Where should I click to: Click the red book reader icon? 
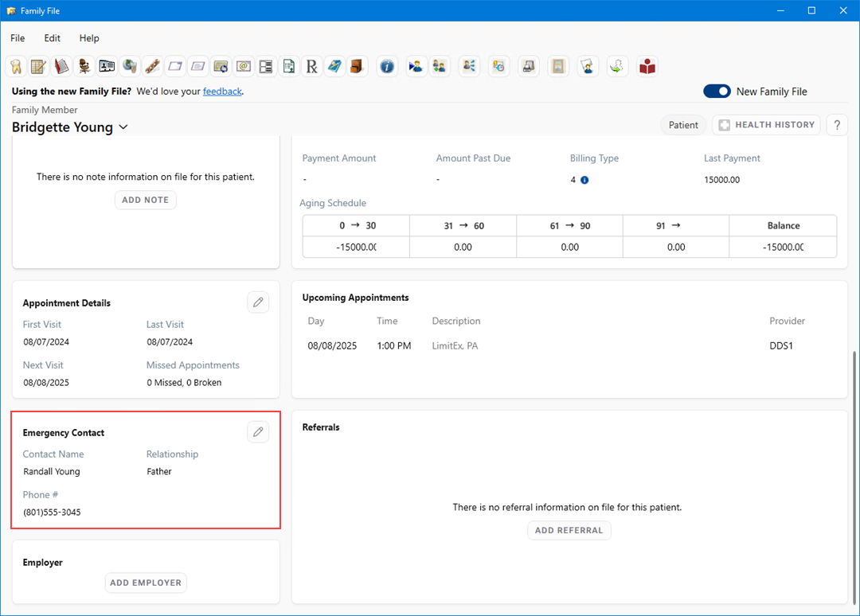tap(647, 66)
